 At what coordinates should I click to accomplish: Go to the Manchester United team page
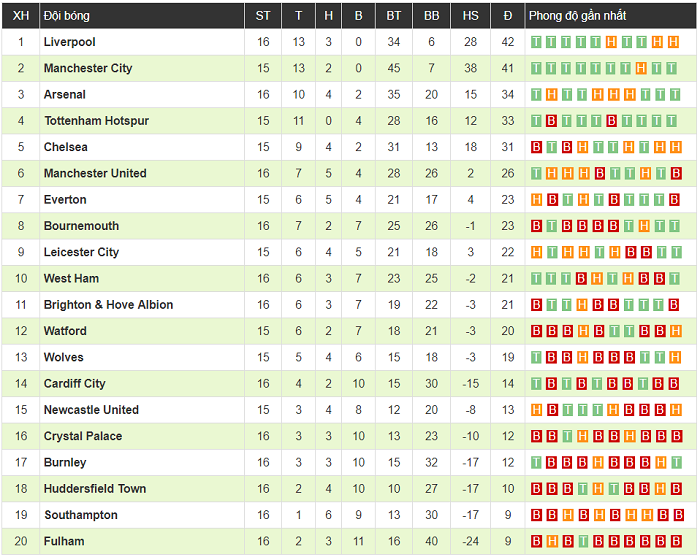(95, 173)
